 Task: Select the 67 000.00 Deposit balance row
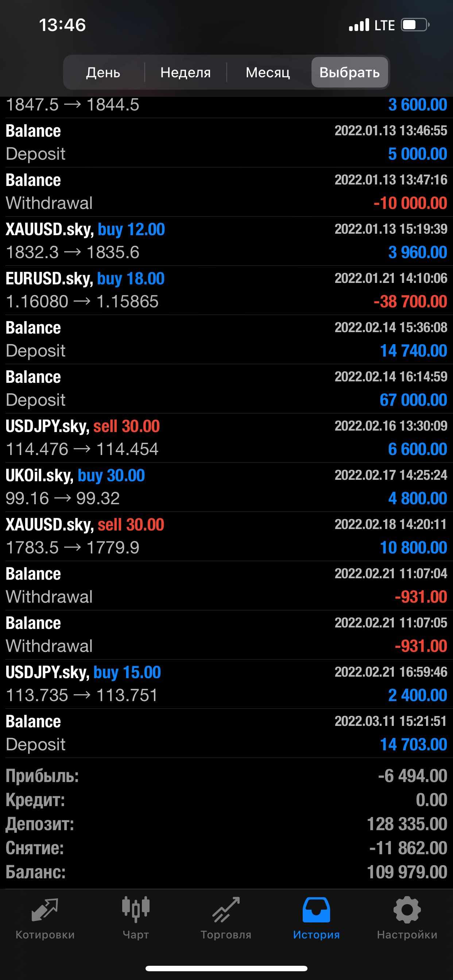tap(226, 388)
